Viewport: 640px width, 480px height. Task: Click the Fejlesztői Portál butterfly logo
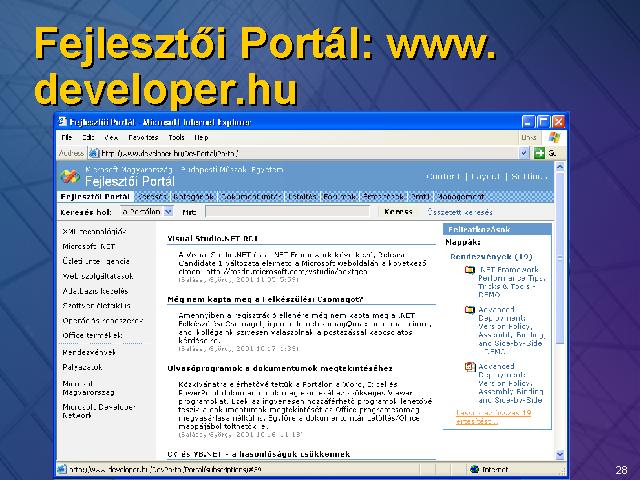click(x=70, y=176)
